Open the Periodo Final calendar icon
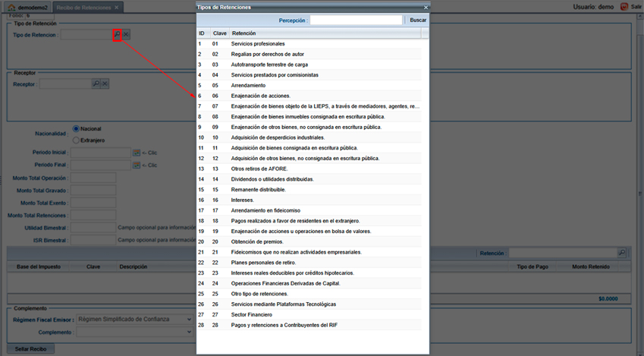This screenshot has height=356, width=644. click(x=137, y=165)
